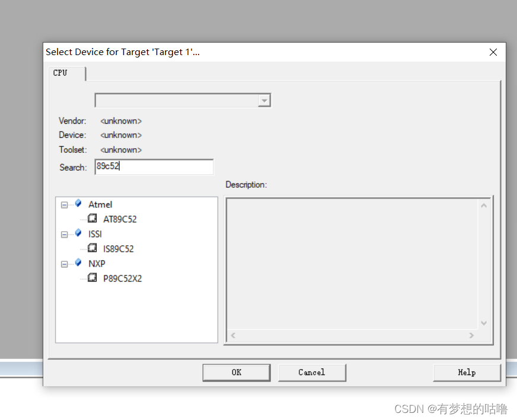This screenshot has height=420, width=517.
Task: Select the AT89C52 device
Action: (x=120, y=219)
